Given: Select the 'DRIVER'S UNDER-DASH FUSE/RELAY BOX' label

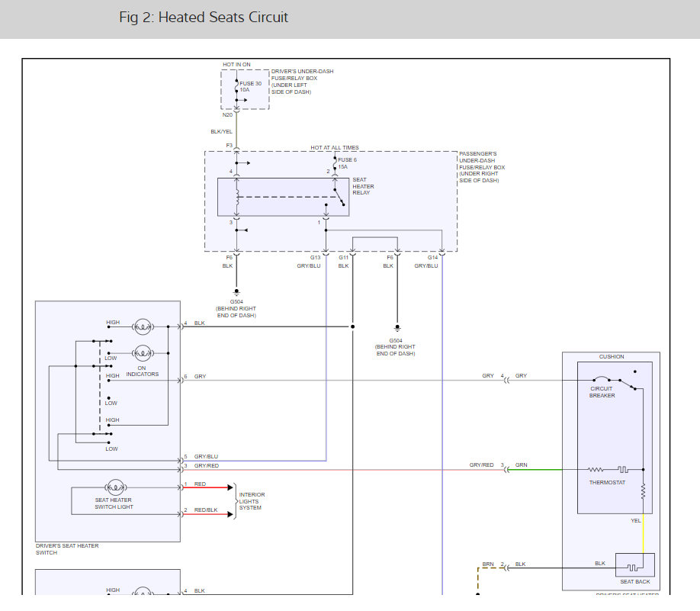Looking at the screenshot, I should click(x=302, y=82).
